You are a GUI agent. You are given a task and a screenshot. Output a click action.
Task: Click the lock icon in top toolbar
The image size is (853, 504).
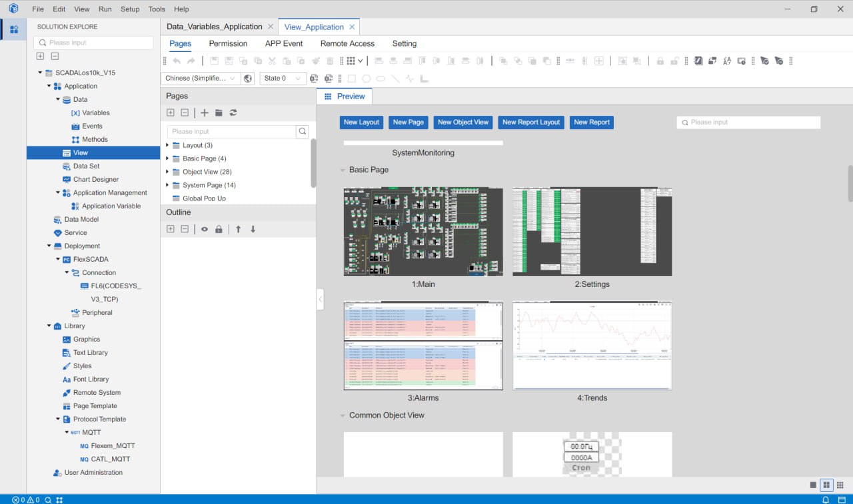click(x=660, y=61)
